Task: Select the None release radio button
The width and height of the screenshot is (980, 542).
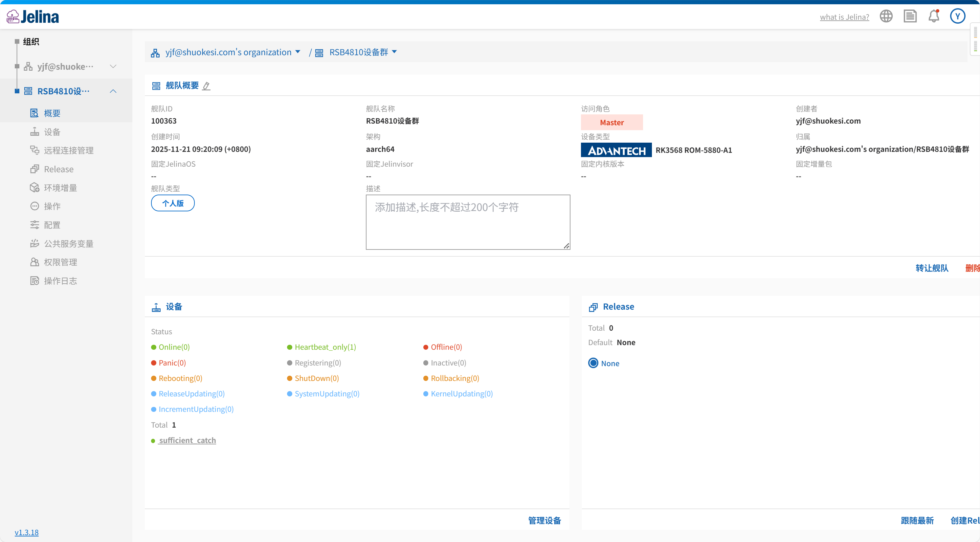Action: [593, 363]
